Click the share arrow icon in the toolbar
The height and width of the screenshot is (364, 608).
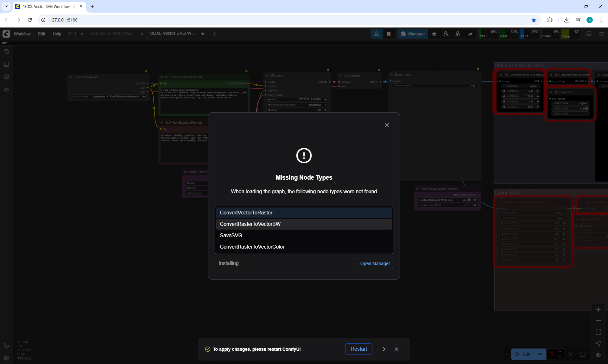pos(470,34)
